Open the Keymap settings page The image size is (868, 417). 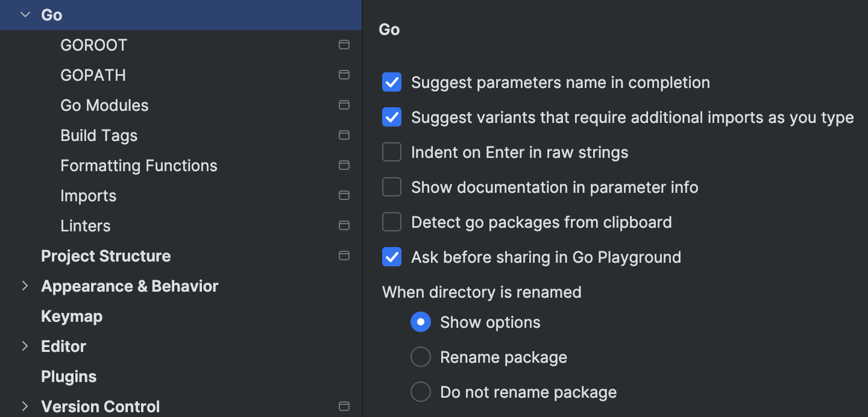[72, 316]
